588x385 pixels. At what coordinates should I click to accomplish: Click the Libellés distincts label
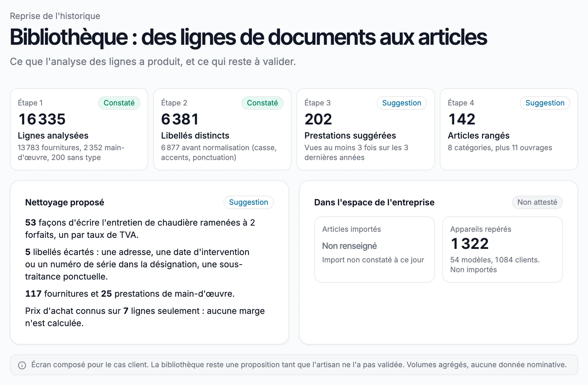195,135
